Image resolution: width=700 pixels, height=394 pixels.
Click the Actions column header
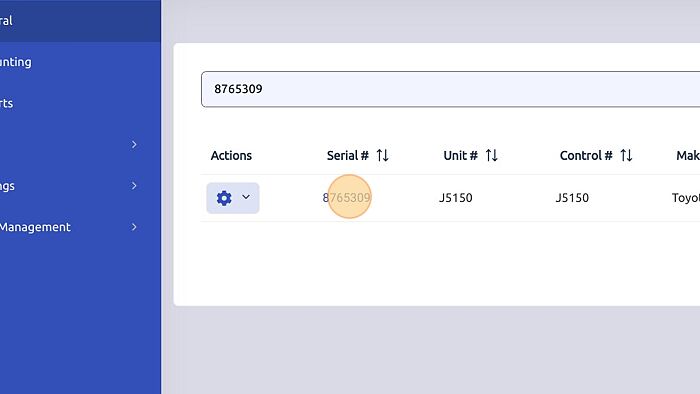tap(231, 155)
